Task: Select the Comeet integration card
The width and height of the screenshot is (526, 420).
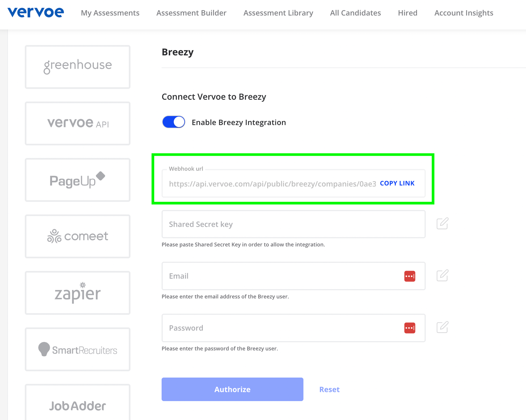Action: (78, 236)
